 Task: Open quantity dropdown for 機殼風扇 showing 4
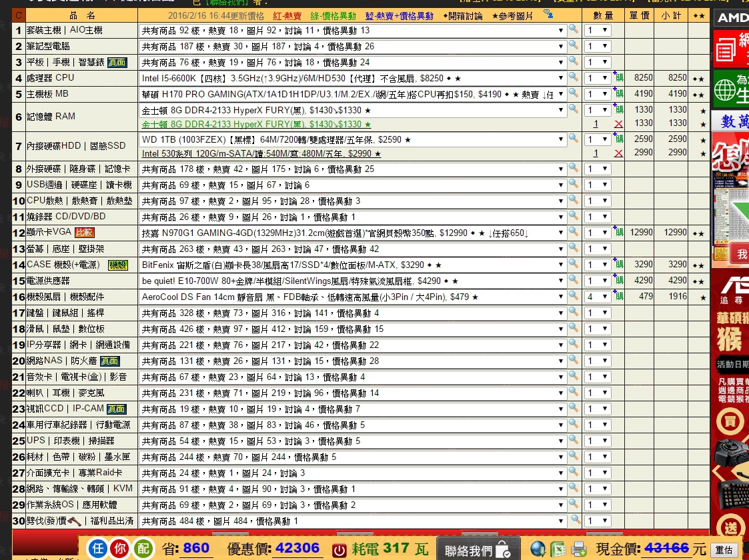598,297
